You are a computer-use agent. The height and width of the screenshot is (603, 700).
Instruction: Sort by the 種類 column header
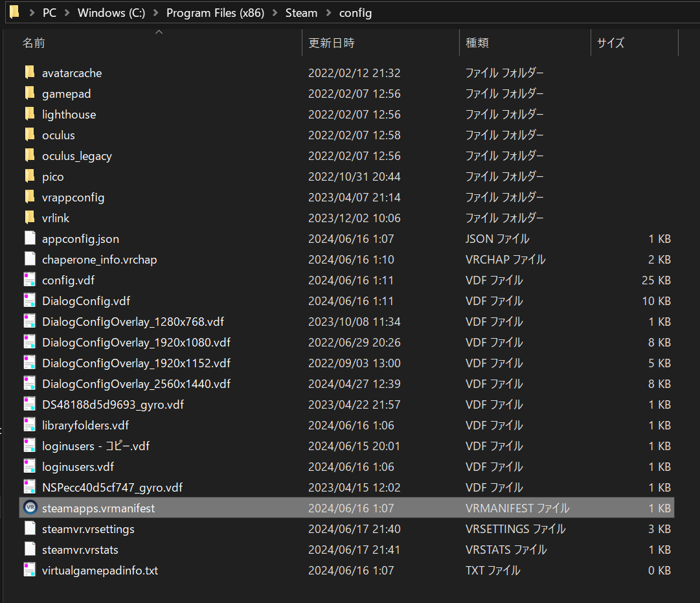tap(477, 43)
